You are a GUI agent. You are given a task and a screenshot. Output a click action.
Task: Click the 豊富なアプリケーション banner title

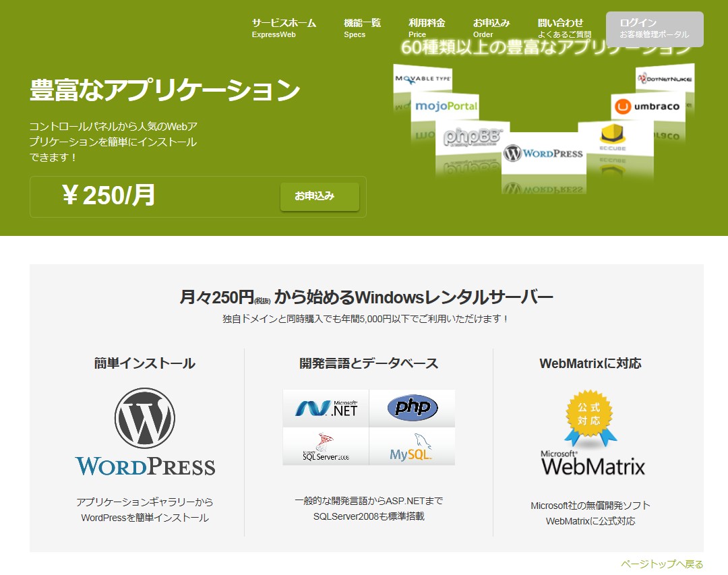[x=165, y=90]
